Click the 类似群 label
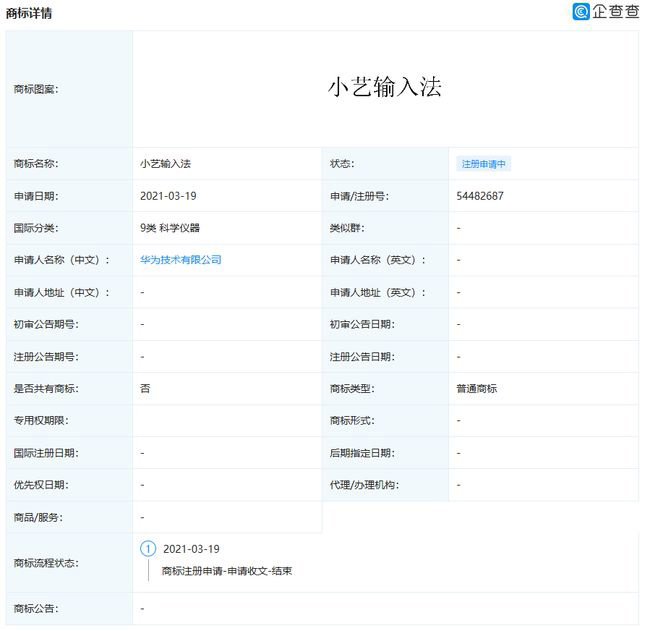 [347, 228]
